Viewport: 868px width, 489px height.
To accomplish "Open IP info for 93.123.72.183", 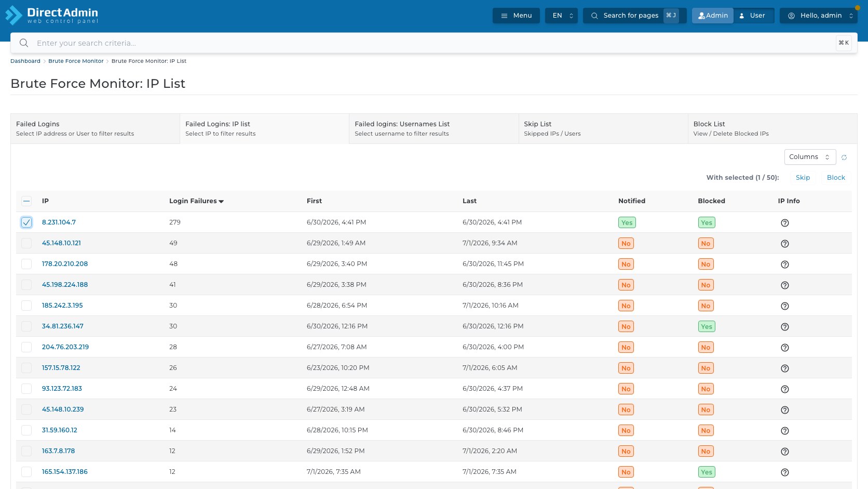I will point(785,389).
